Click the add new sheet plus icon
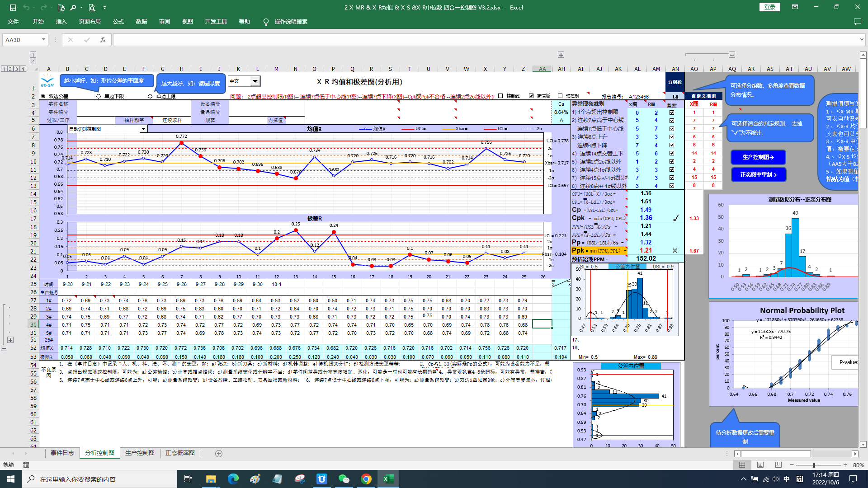This screenshot has height=488, width=868. 219,453
